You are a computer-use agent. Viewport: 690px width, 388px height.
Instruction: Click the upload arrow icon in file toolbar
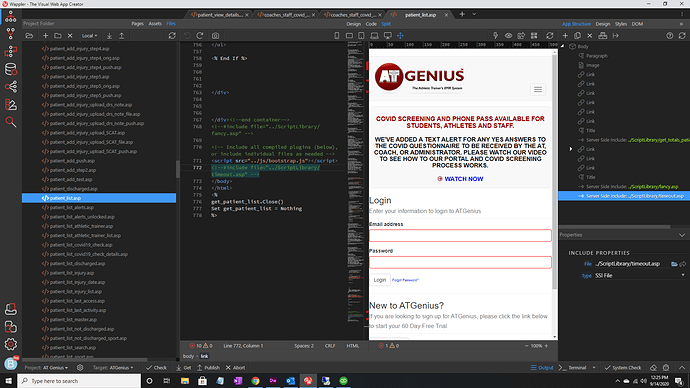pos(121,36)
